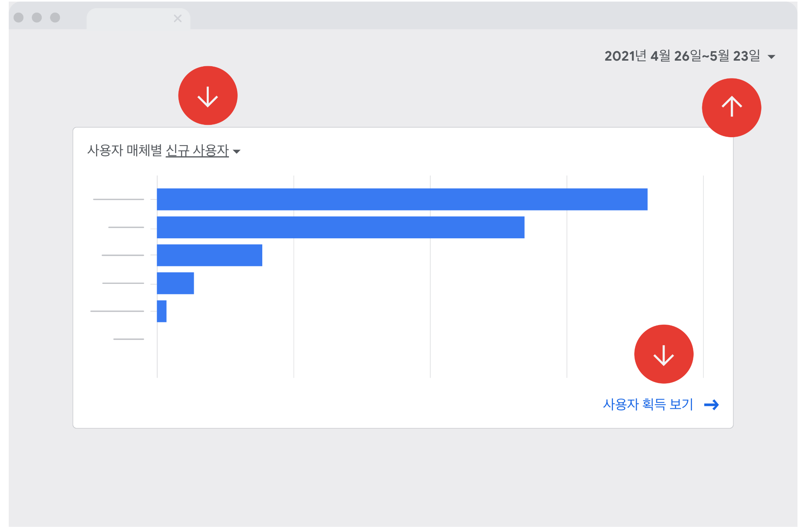Click date range 2021년 4월 26일~5월 23일
Screen dimensions: 807x532
pyautogui.click(x=682, y=56)
